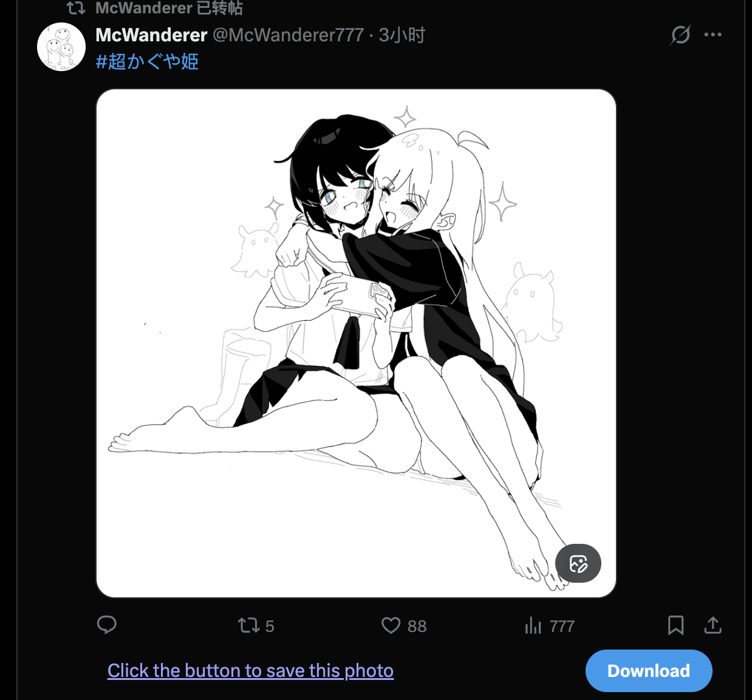Viewport: 752px width, 700px height.
Task: Open the share upload icon
Action: tap(713, 625)
